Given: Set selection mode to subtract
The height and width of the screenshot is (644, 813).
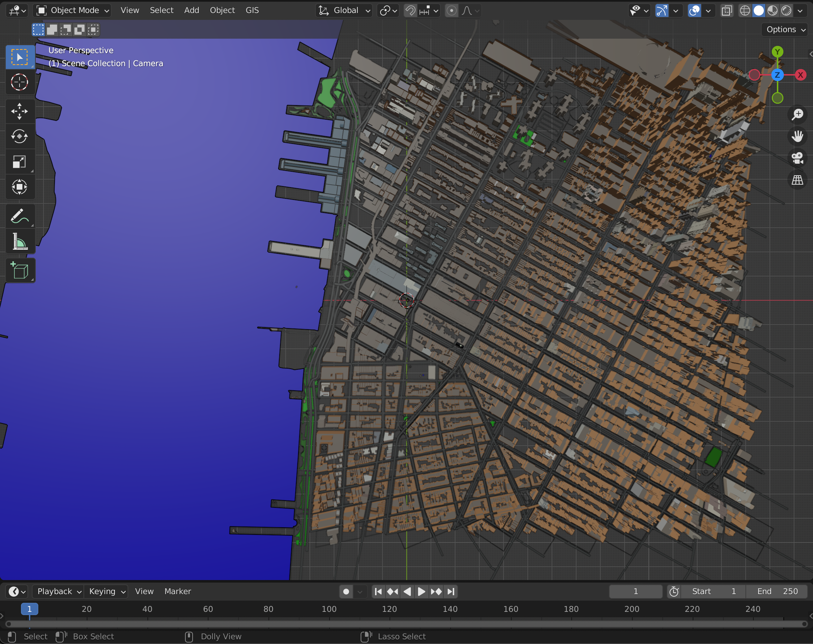Looking at the screenshot, I should (66, 29).
